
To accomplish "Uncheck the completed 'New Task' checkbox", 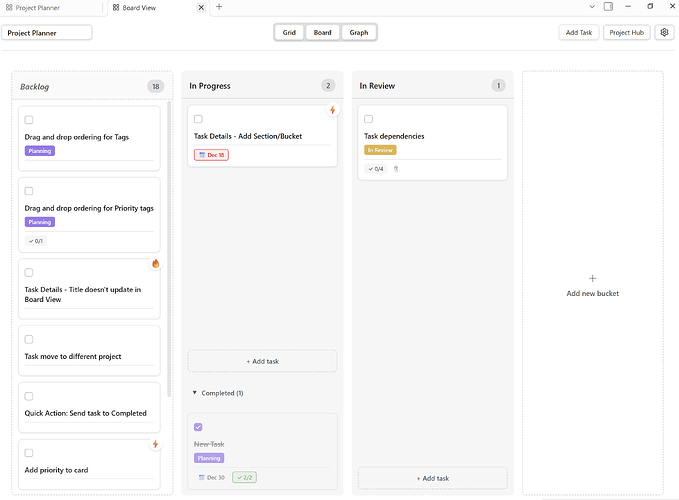I will [198, 427].
